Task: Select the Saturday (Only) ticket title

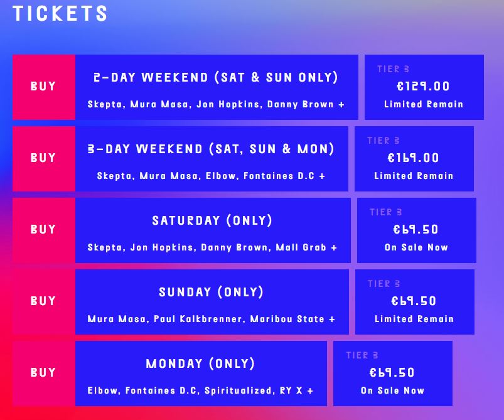Action: click(x=212, y=220)
